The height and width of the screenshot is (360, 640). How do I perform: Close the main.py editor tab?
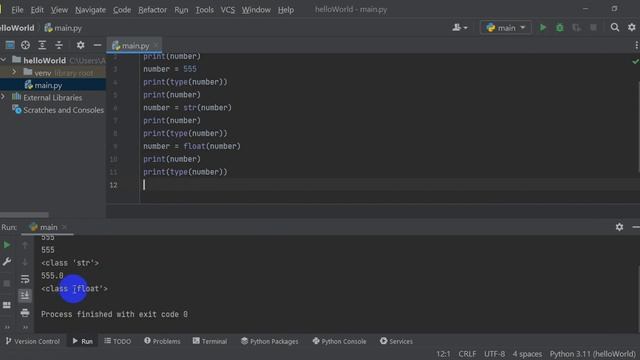156,46
